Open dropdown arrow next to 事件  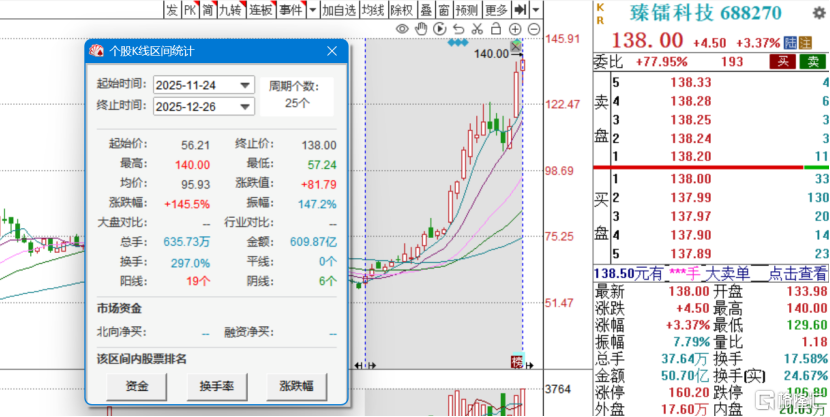(313, 10)
